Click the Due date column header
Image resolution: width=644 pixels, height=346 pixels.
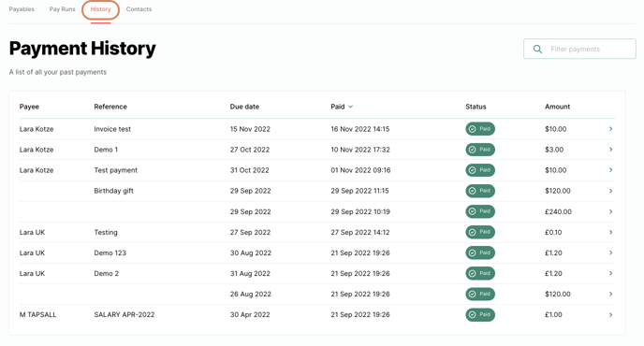(244, 107)
